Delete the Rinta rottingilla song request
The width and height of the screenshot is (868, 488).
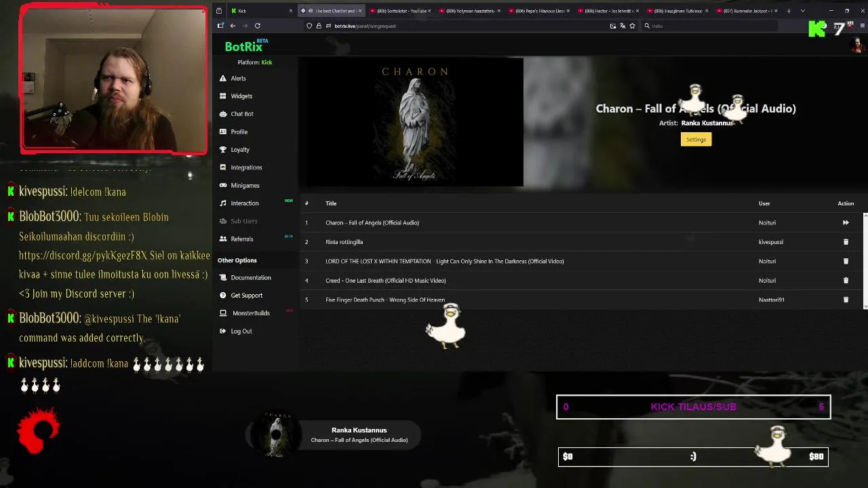click(x=846, y=242)
